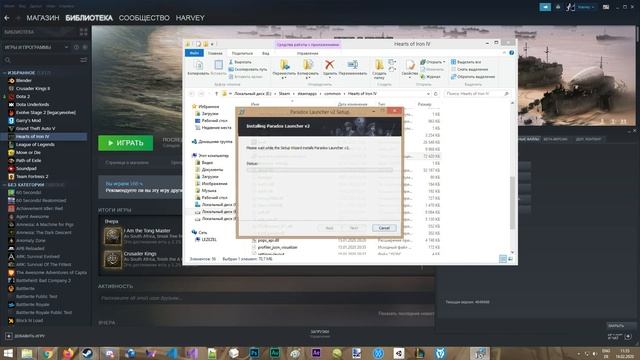The height and width of the screenshot is (360, 640).
Task: Open the ИГРЫ И ПРОГРАММЫ filter dropdown
Action: coord(36,47)
